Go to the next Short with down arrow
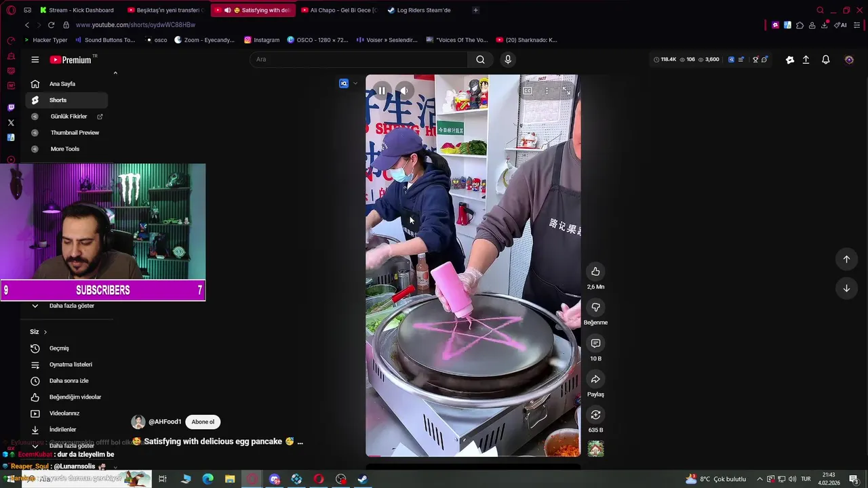 click(846, 288)
